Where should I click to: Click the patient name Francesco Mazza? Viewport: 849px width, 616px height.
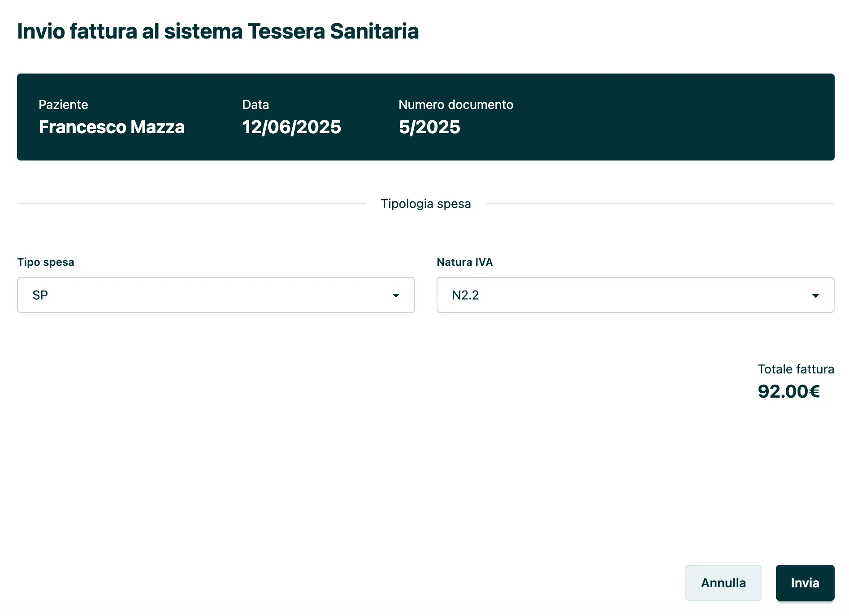click(112, 127)
